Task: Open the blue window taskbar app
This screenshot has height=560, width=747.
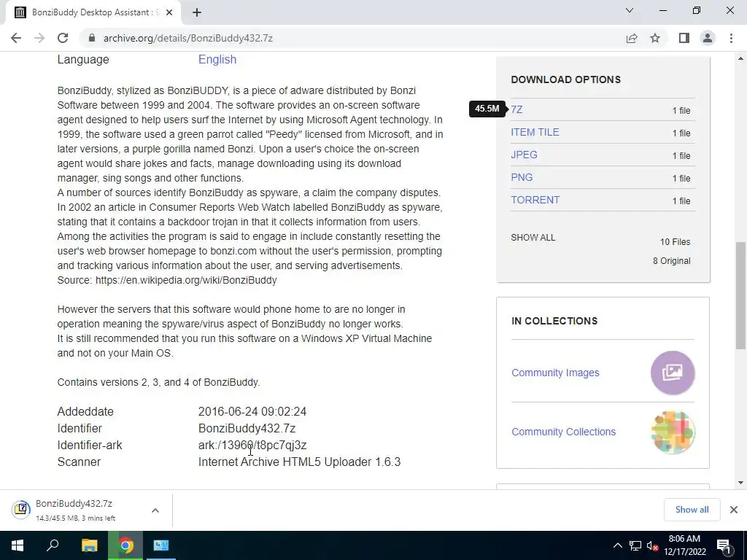Action: pyautogui.click(x=161, y=545)
